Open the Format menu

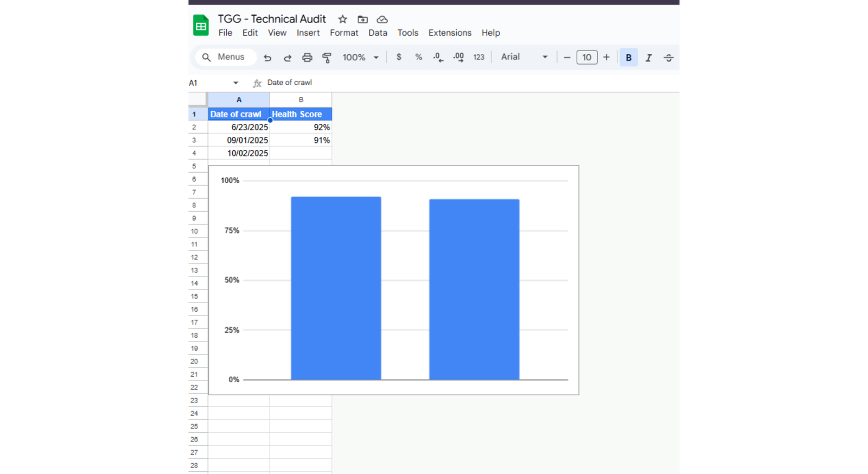pos(344,33)
